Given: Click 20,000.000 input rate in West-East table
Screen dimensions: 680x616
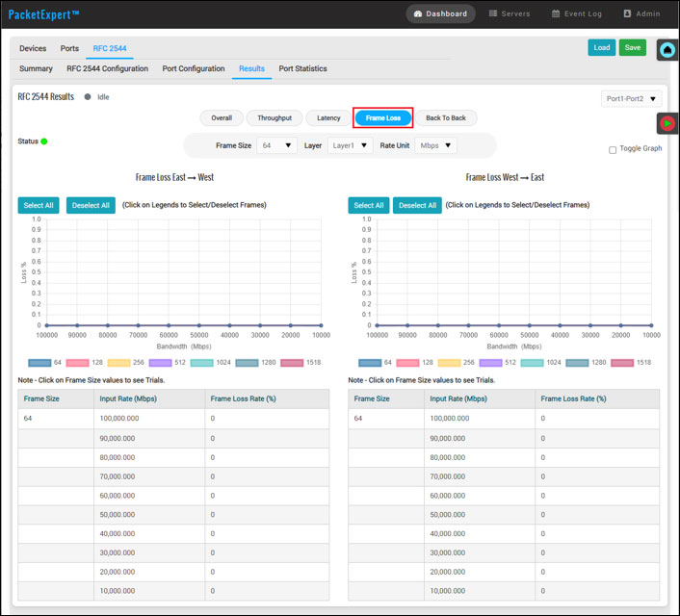Looking at the screenshot, I should point(448,572).
